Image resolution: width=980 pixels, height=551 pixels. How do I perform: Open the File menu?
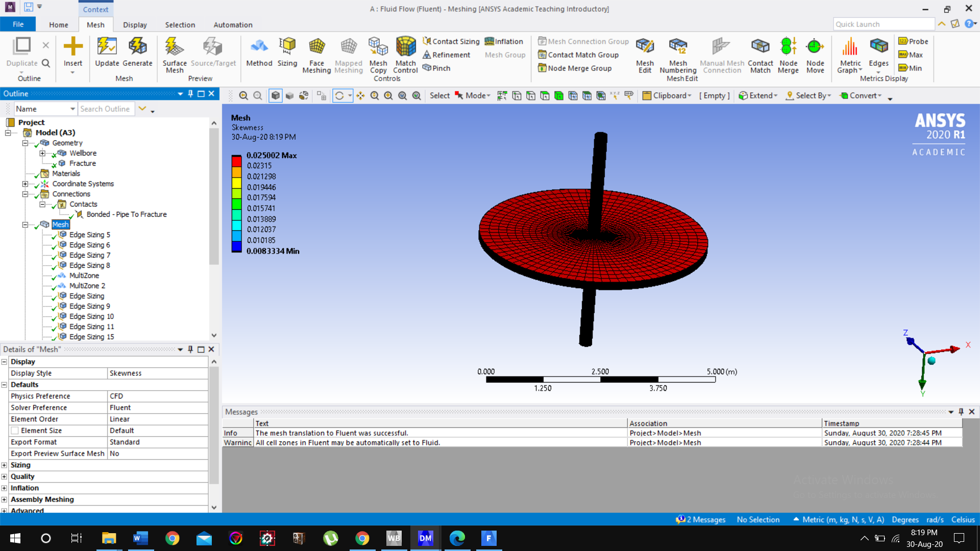18,24
